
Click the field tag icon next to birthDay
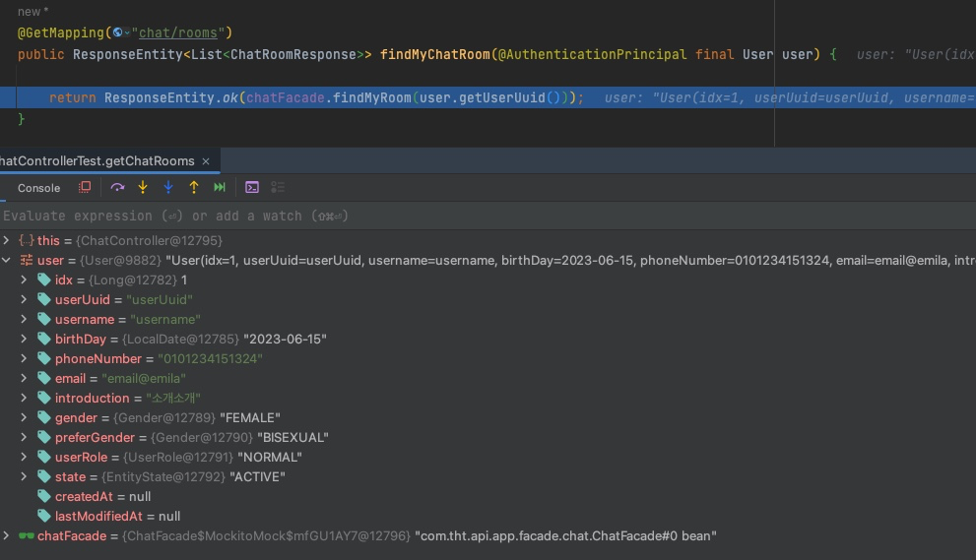(x=43, y=340)
